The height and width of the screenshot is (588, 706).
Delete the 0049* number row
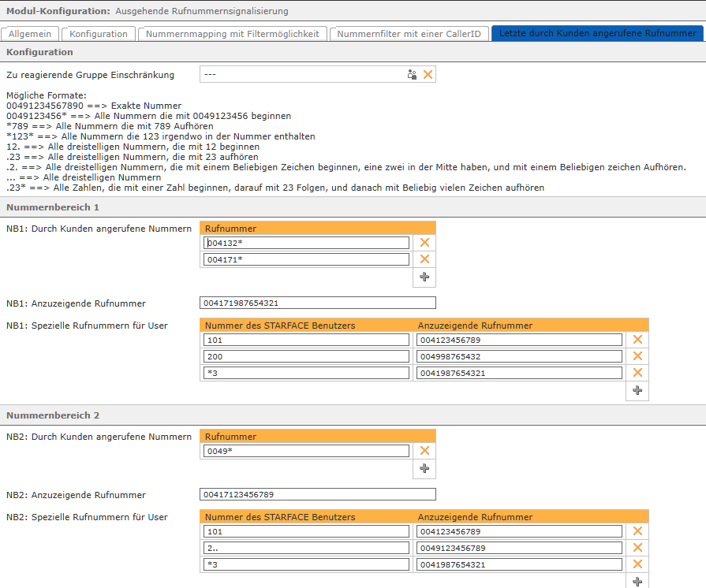click(424, 451)
